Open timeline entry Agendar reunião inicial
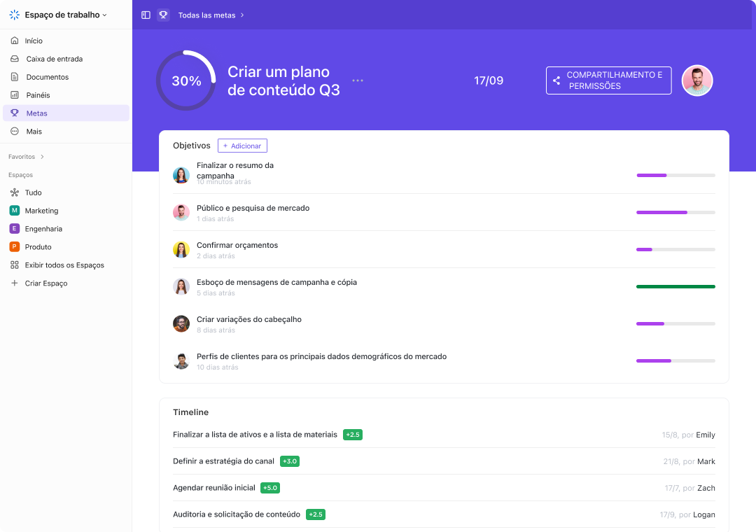This screenshot has height=532, width=756. (214, 488)
